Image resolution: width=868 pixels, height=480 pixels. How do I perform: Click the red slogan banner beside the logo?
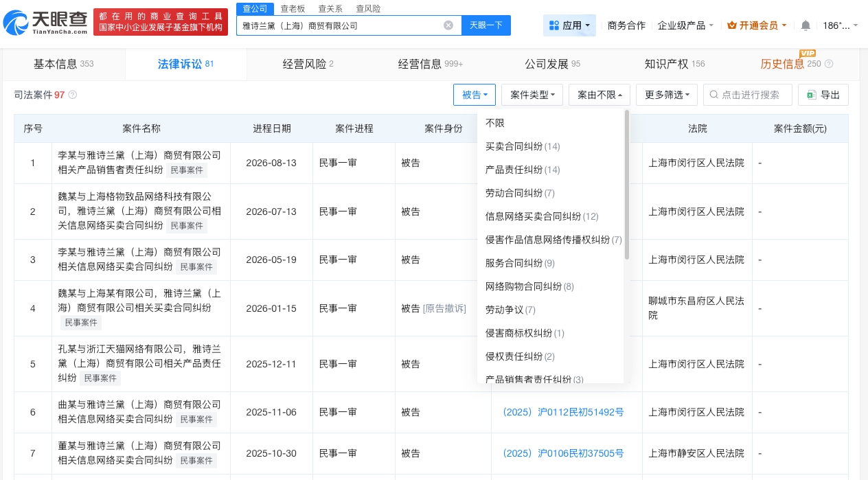tap(160, 23)
